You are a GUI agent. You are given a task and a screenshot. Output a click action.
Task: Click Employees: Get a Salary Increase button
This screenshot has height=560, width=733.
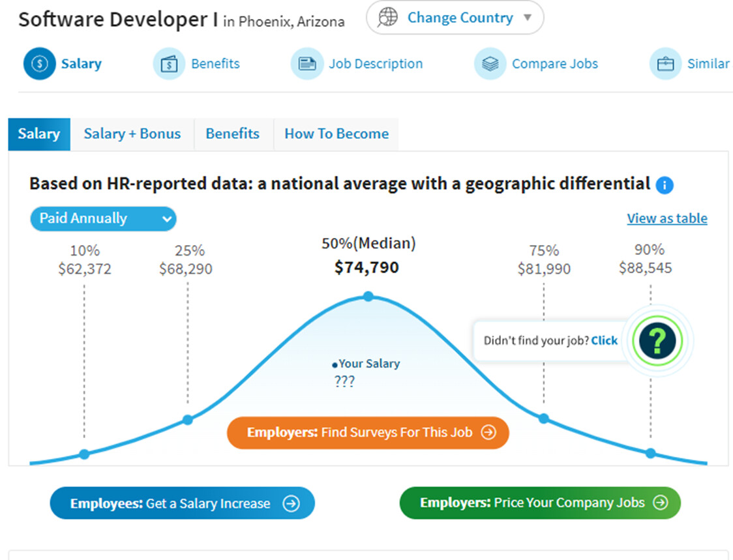[x=183, y=503]
